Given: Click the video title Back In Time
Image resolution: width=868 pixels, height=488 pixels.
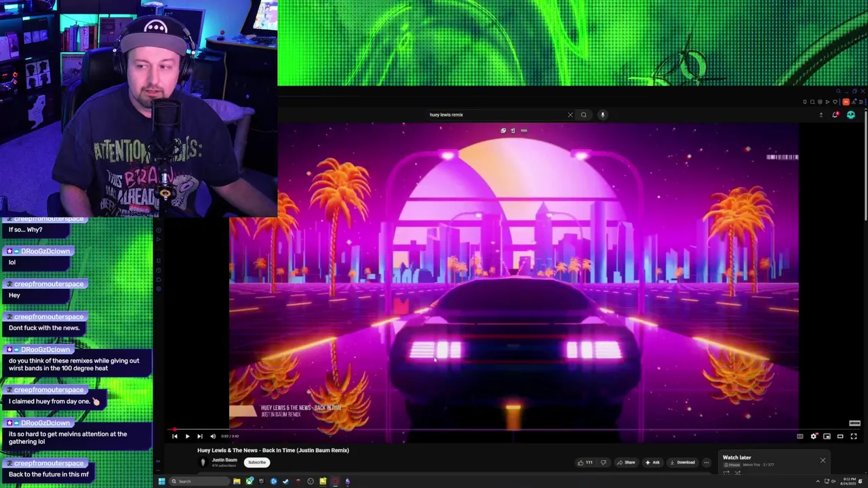Looking at the screenshot, I should pyautogui.click(x=273, y=450).
